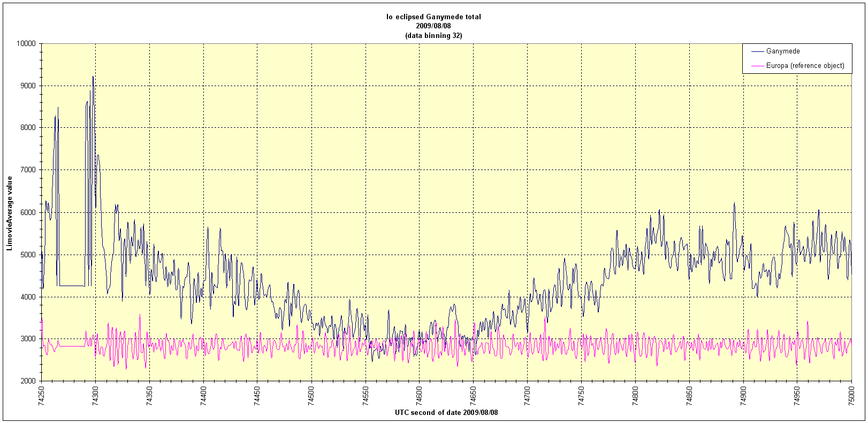Click the Y-axis label 2000
The width and height of the screenshot is (868, 423).
28,381
